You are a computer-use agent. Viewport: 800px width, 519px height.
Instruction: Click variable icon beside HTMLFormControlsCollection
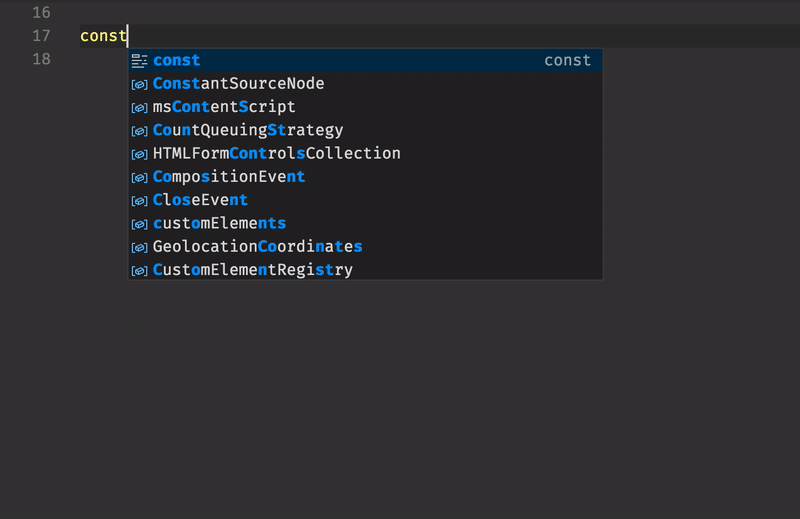click(x=139, y=154)
